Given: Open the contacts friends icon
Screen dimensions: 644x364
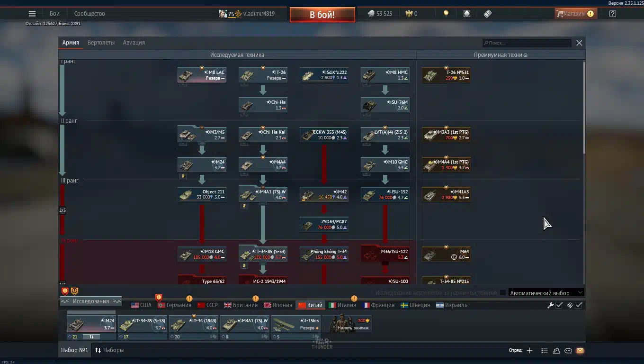Looking at the screenshot, I should click(556, 351).
